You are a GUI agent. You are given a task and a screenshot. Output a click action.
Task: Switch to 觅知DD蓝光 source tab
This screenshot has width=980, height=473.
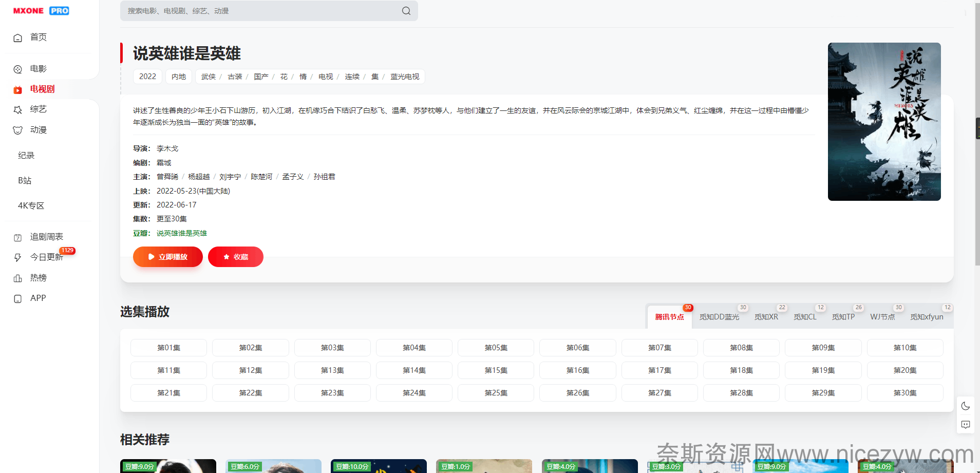(719, 317)
